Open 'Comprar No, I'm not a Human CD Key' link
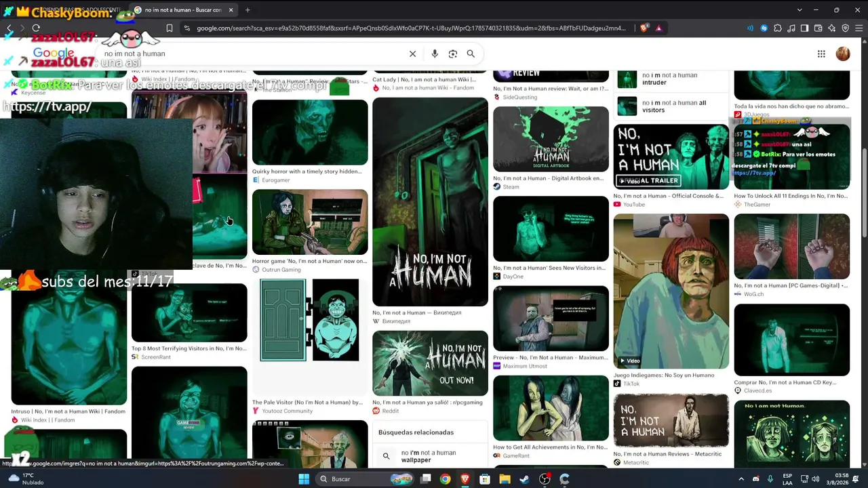Viewport: 868px width, 488px height. tap(785, 382)
